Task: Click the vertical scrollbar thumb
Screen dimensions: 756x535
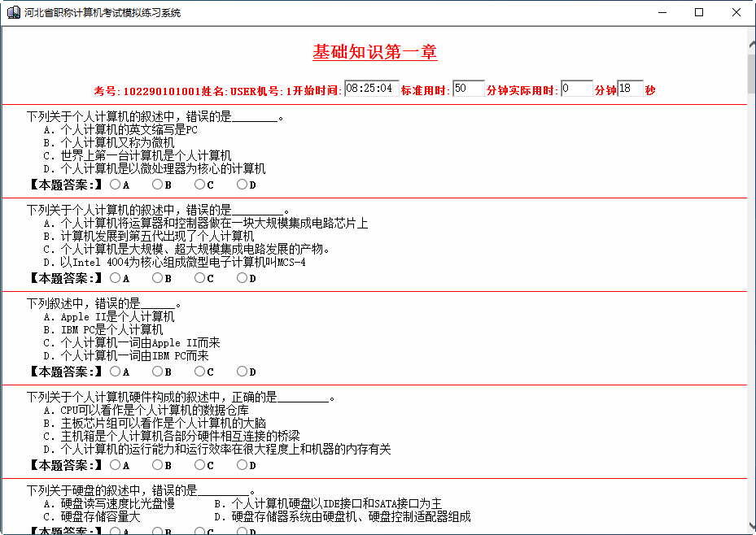Action: 751,73
